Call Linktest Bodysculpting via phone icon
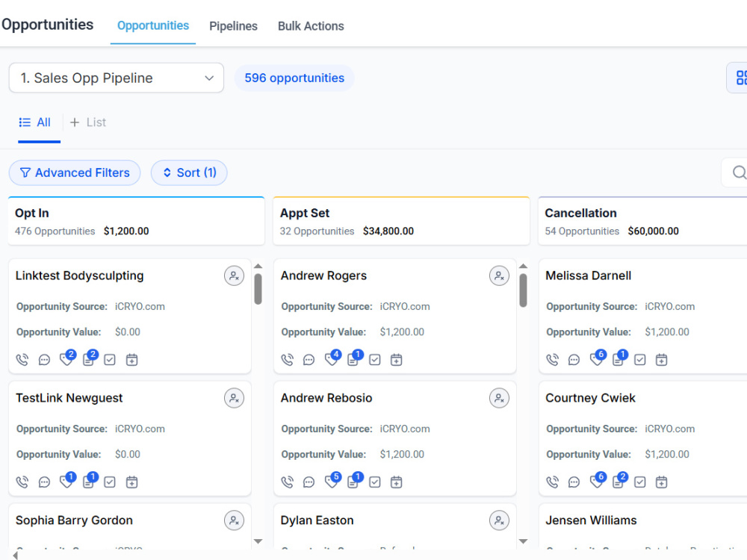747x560 pixels. click(x=22, y=360)
